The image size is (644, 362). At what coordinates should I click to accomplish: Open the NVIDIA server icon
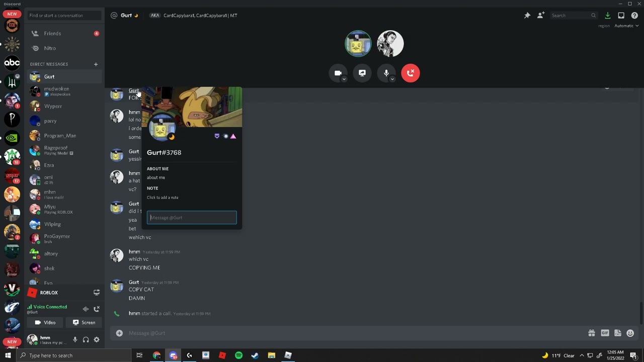point(12,138)
